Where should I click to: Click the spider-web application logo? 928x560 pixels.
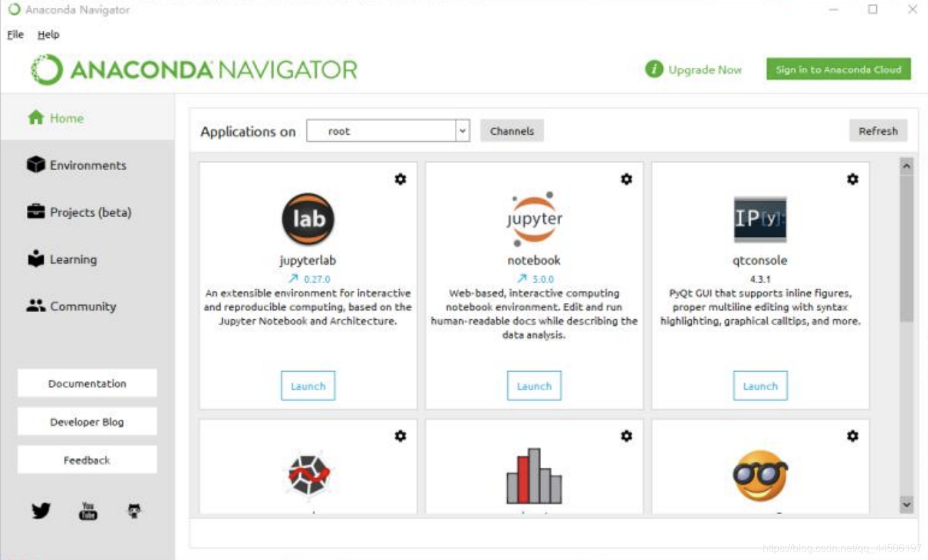click(309, 474)
